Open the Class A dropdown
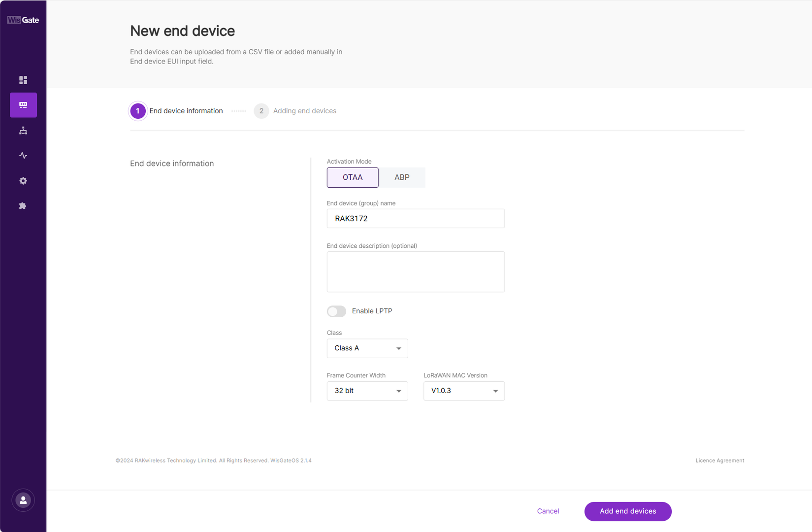Viewport: 812px width, 532px height. click(x=367, y=348)
